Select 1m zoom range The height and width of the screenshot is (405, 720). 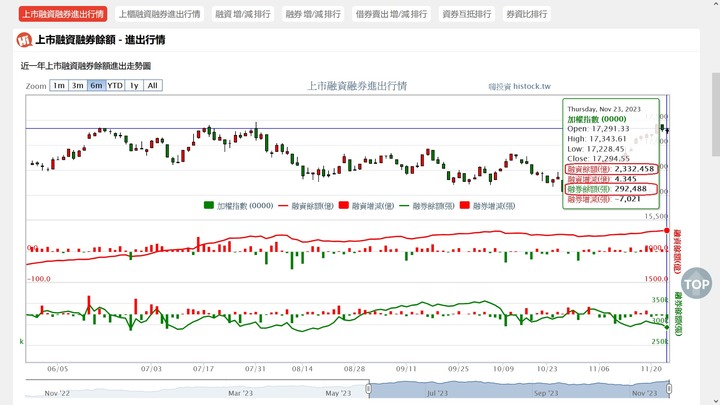point(59,86)
